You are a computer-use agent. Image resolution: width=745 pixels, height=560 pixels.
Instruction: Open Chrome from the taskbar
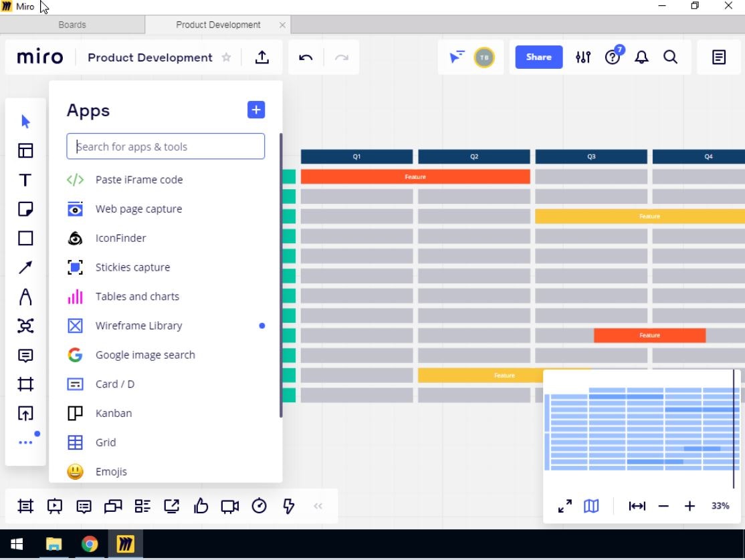(x=90, y=544)
